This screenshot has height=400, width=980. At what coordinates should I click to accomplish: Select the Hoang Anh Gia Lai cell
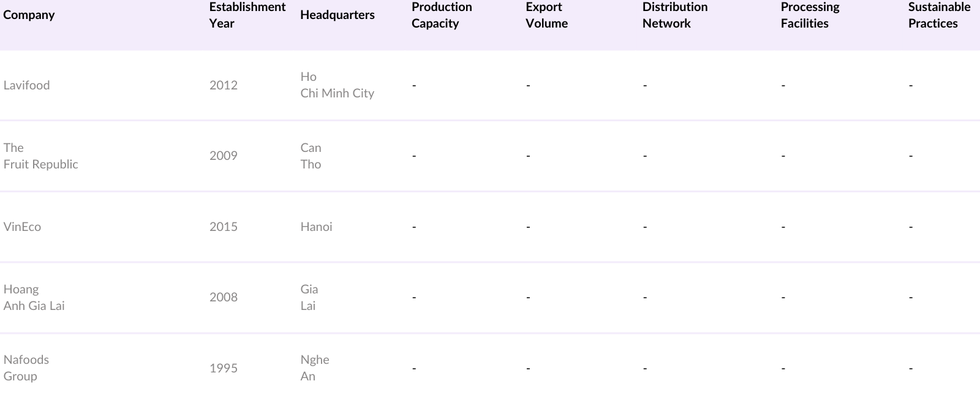pos(34,297)
